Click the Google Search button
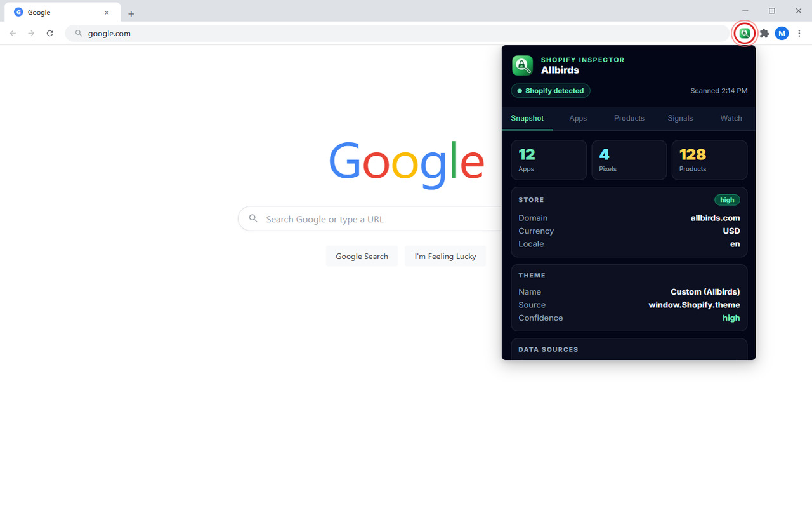The image size is (812, 508). (x=362, y=256)
